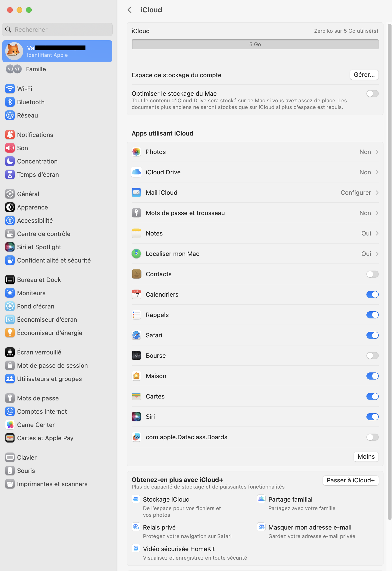
Task: Click the Clavier keyboard icon
Action: [x=10, y=458]
